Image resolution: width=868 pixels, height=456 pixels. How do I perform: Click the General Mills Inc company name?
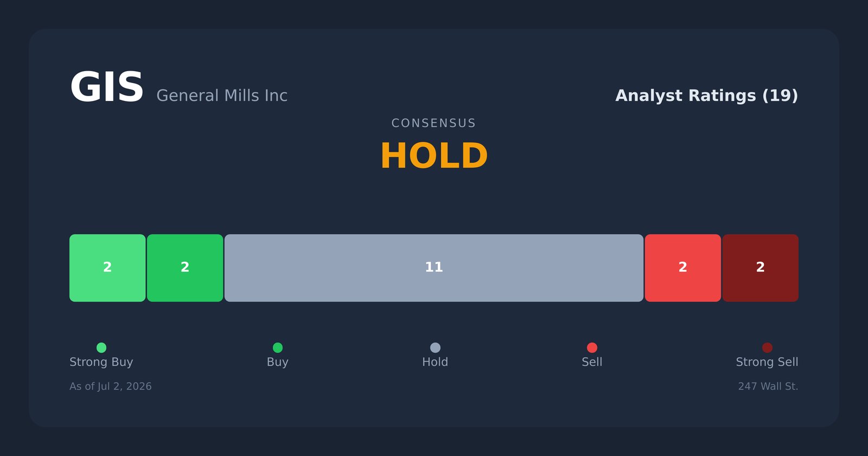click(222, 96)
